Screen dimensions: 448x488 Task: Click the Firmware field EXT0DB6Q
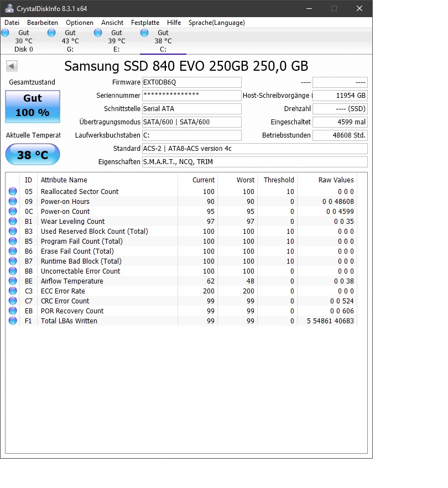[191, 82]
